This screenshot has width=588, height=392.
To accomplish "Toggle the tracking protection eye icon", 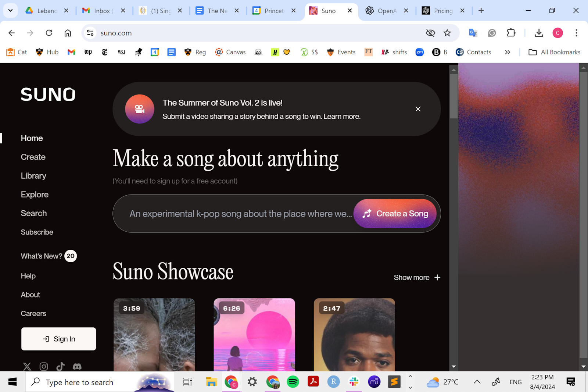I will (x=430, y=33).
